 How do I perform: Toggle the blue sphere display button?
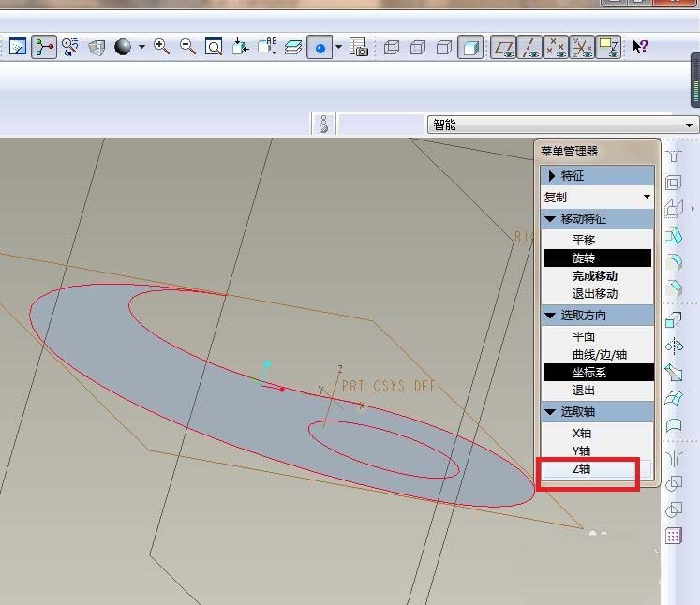coord(320,47)
